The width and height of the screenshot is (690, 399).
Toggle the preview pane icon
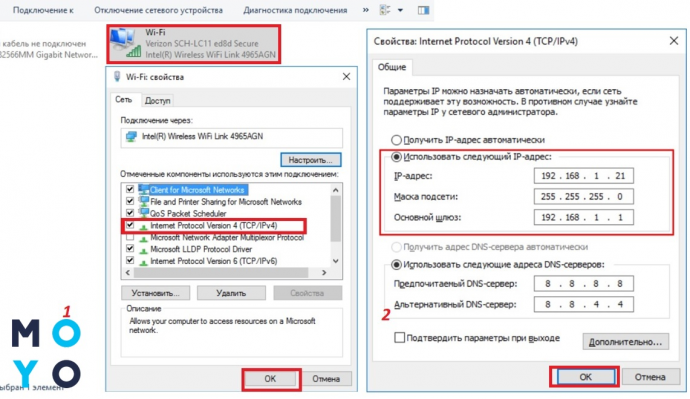point(423,10)
